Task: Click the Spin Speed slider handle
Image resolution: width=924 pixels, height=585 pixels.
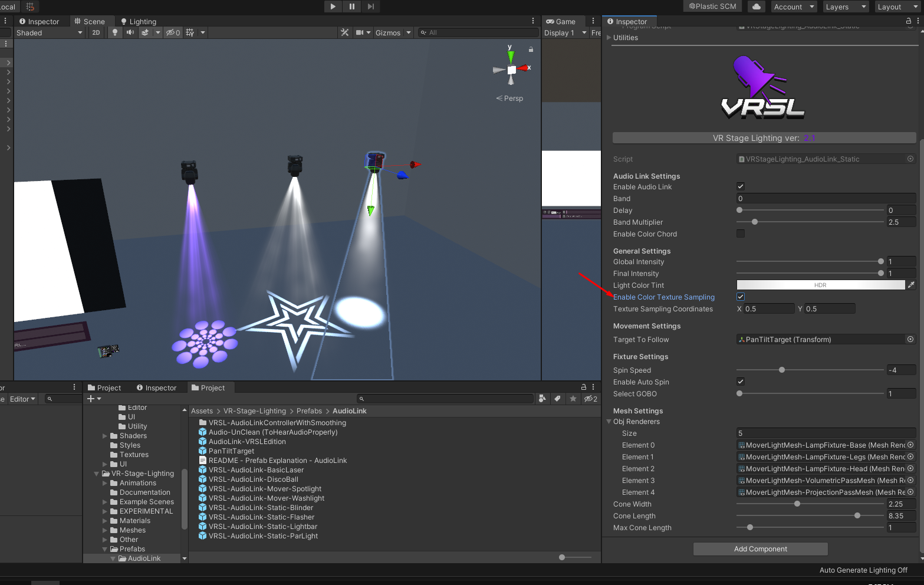Action: pos(782,370)
